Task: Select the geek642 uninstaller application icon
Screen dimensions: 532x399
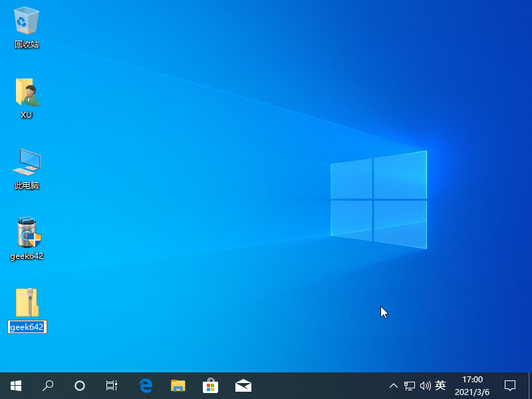Action: coord(27,233)
